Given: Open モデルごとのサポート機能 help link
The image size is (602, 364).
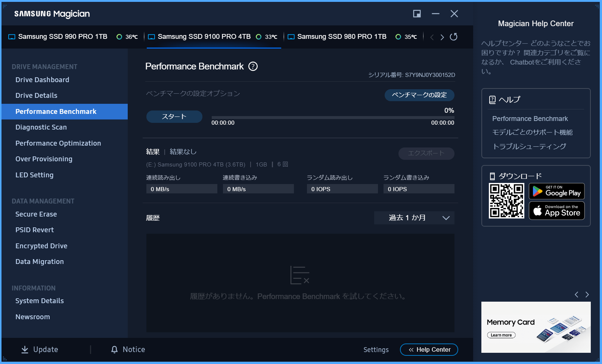Looking at the screenshot, I should pos(532,133).
